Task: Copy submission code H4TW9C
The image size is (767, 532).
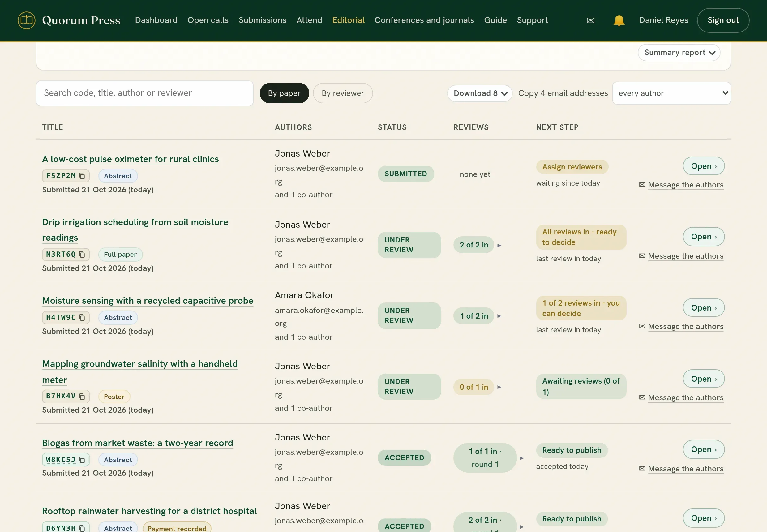Action: [82, 317]
